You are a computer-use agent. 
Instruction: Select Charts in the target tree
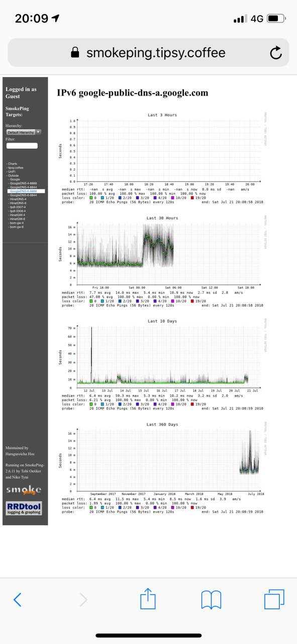point(12,164)
